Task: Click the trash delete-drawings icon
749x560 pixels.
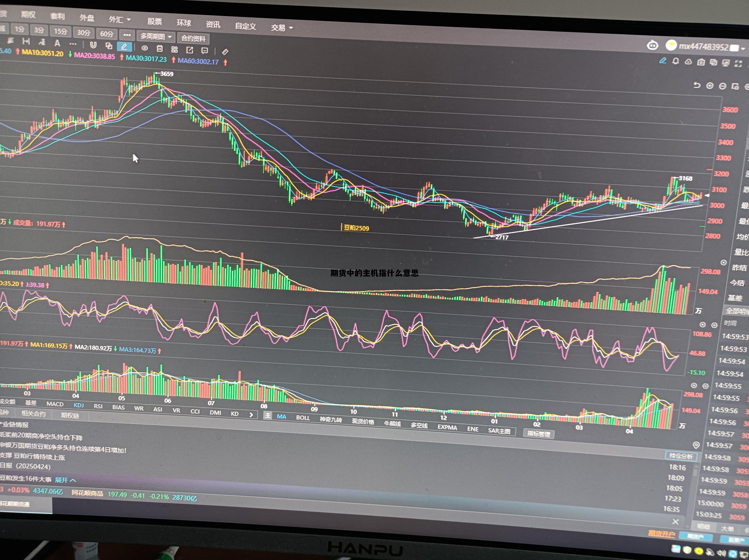Action: (160, 49)
